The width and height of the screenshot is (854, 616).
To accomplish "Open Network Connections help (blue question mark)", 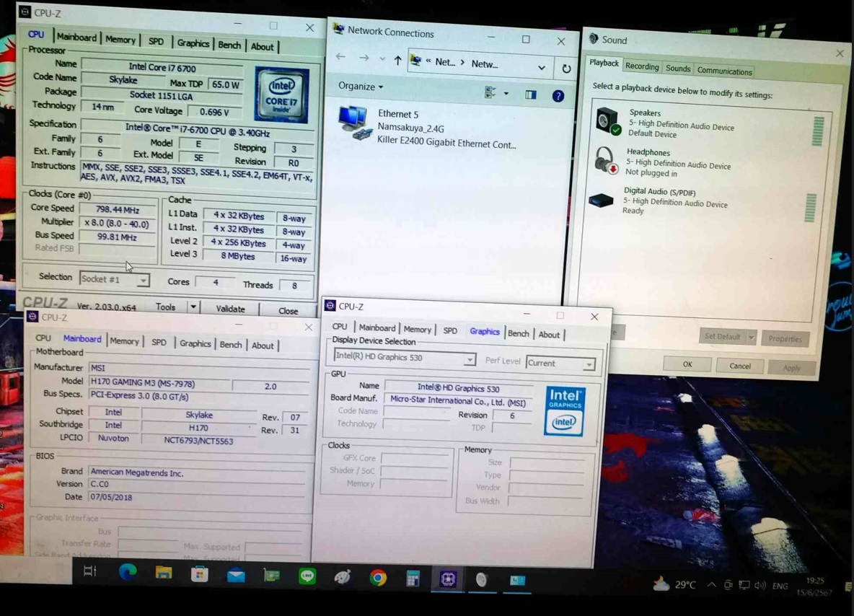I will pyautogui.click(x=558, y=97).
